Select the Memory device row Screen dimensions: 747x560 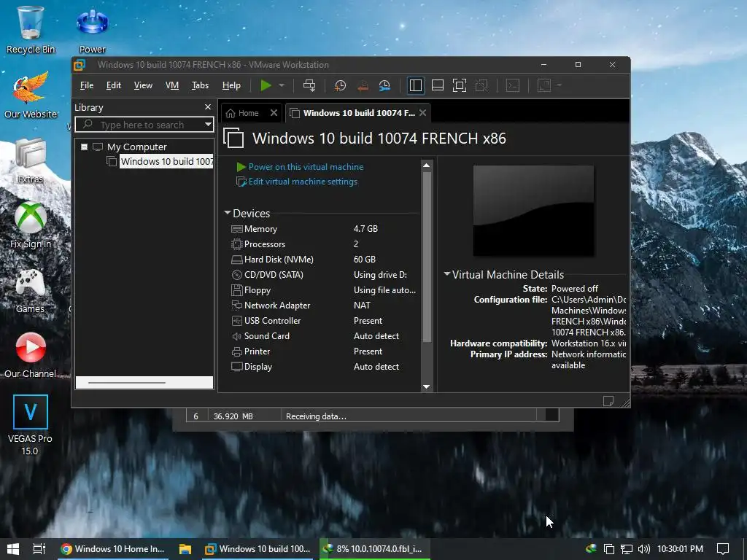[x=324, y=228]
